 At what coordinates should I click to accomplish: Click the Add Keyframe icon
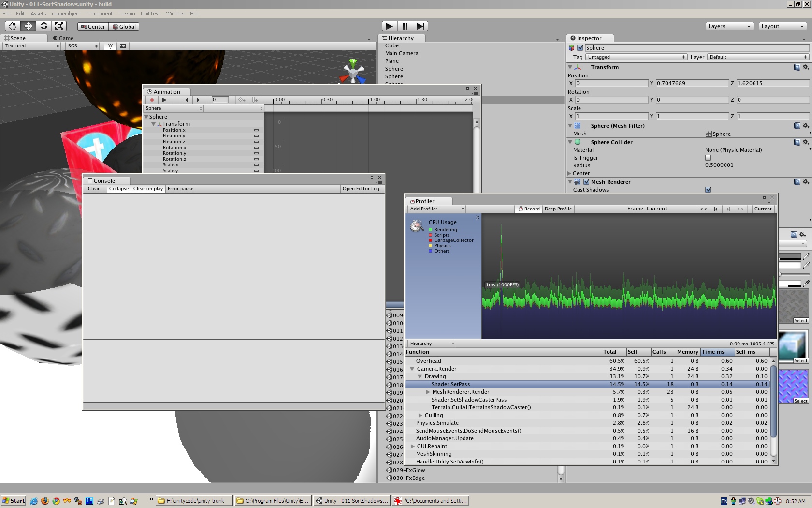[242, 100]
